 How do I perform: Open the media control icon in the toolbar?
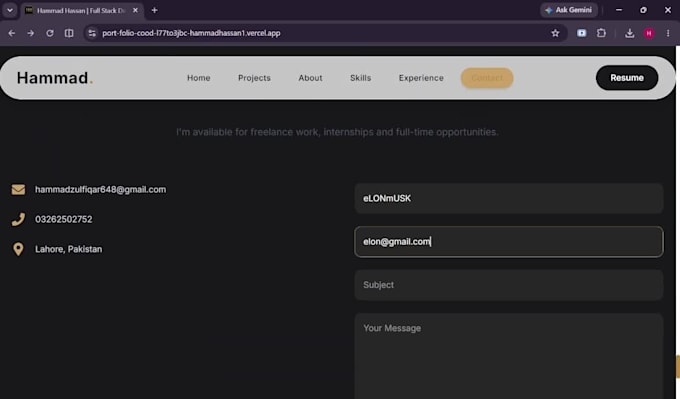[x=582, y=33]
